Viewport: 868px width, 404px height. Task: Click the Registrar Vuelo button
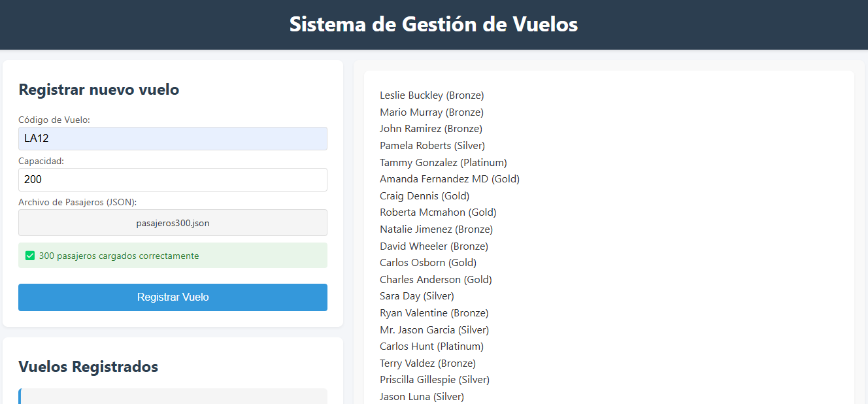pyautogui.click(x=173, y=297)
